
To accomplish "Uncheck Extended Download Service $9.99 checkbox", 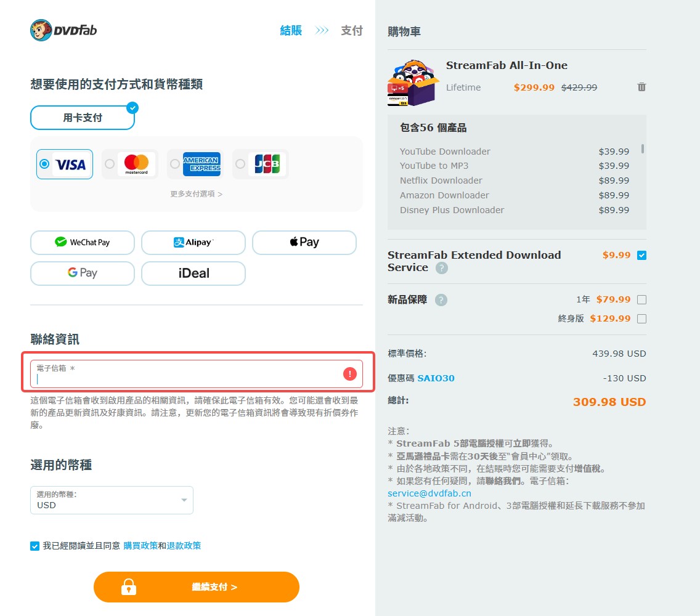I will 641,255.
